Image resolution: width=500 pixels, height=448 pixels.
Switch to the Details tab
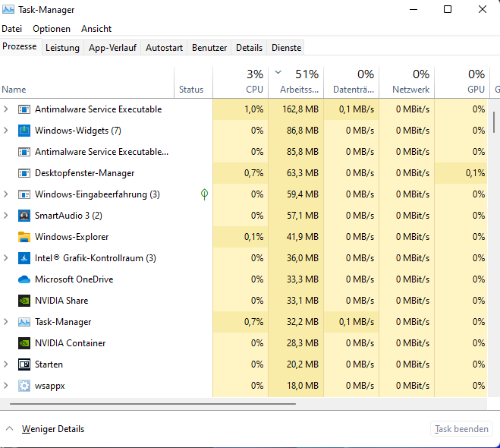coord(249,48)
